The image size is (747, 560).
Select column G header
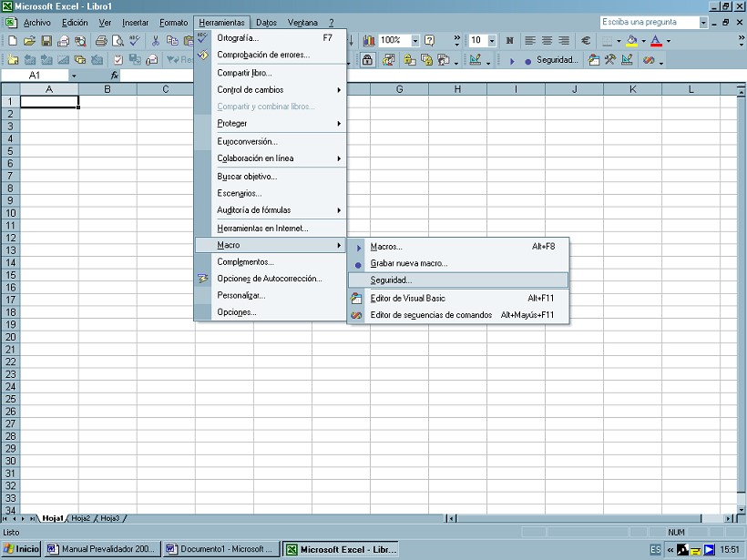(399, 89)
